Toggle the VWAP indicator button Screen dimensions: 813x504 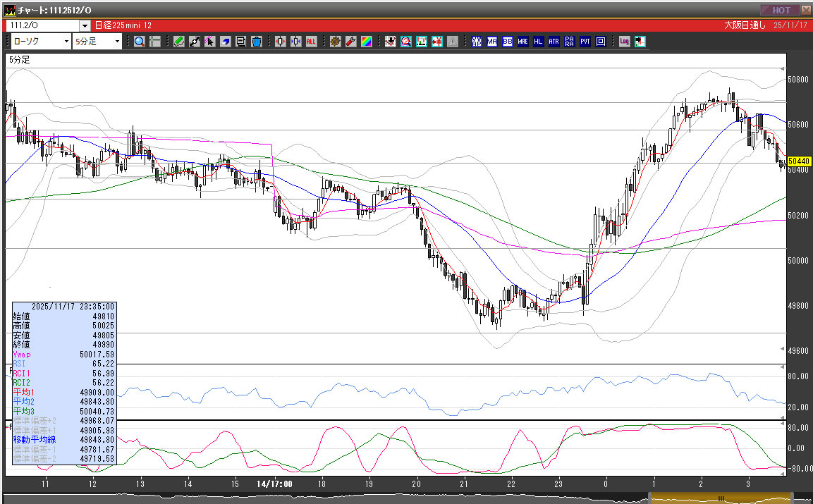coord(477,42)
